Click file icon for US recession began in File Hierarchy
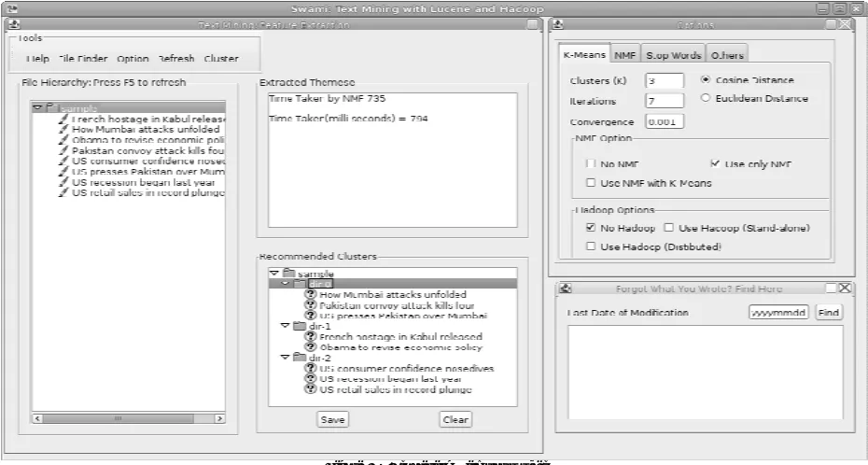The height and width of the screenshot is (465, 868). point(63,181)
